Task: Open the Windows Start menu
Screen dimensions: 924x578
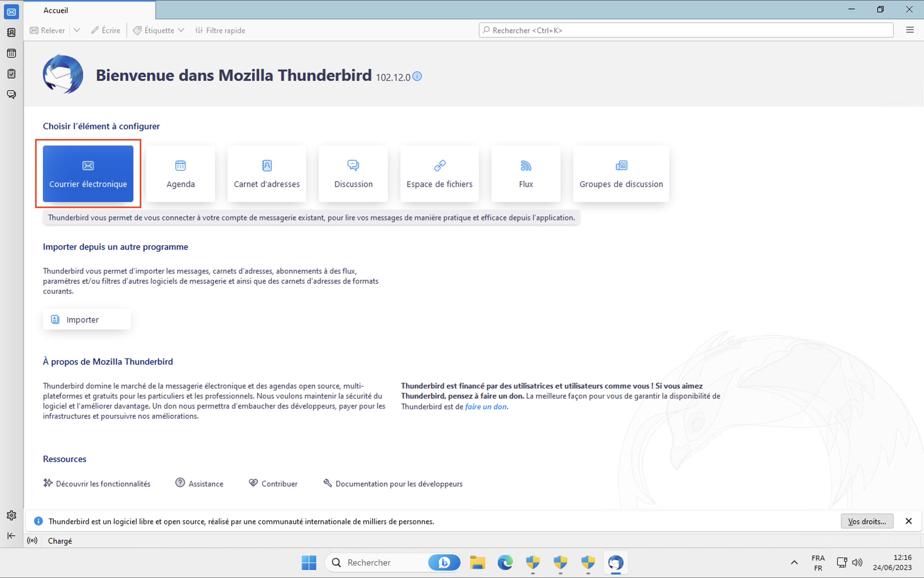Action: pos(309,563)
